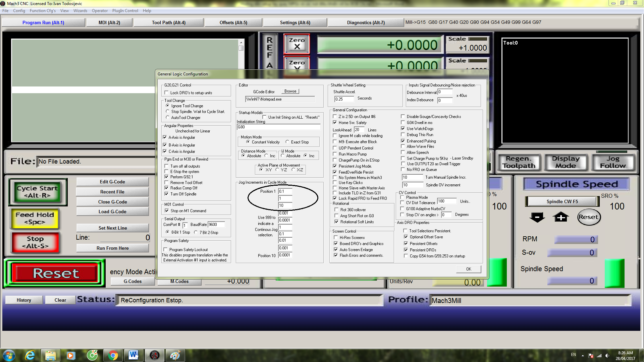Click the big red Reset button

point(56,273)
